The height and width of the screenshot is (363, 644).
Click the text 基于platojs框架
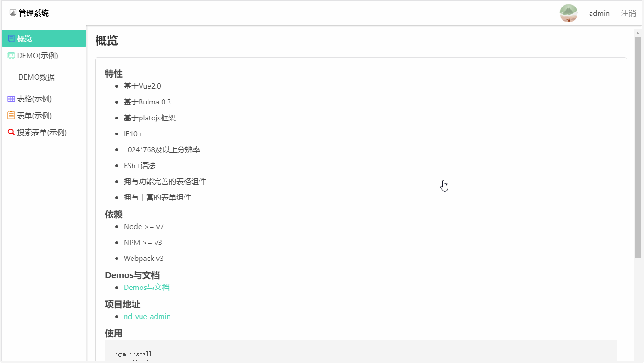coord(150,118)
